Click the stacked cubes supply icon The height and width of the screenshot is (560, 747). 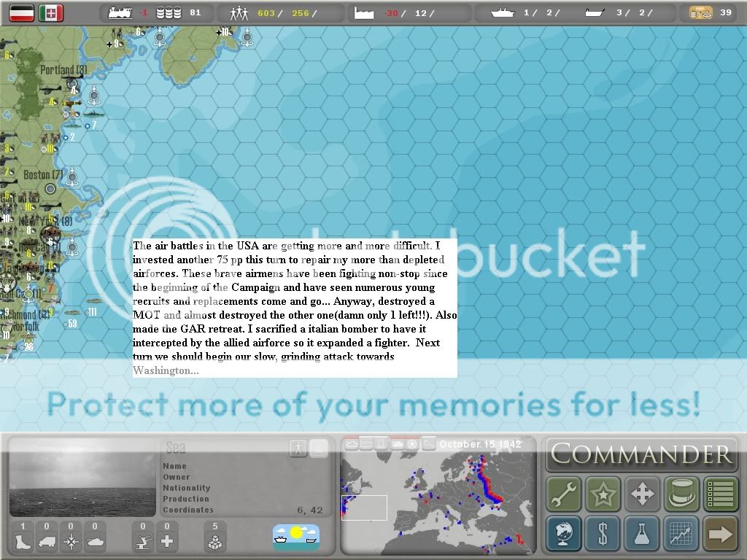(x=215, y=542)
